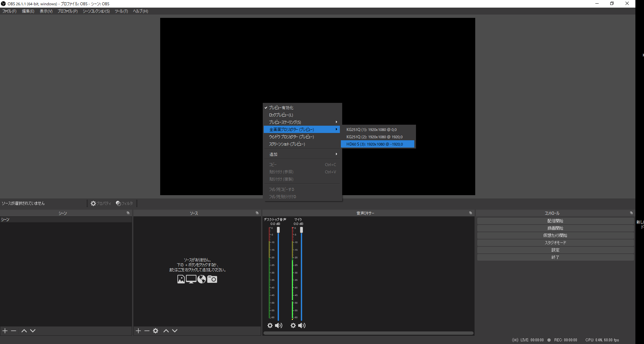This screenshot has width=644, height=344.
Task: Open the ツール(T) menu
Action: click(121, 11)
